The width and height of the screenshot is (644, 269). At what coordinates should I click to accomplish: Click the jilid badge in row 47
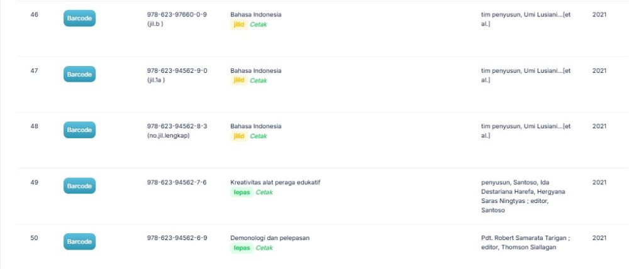tap(239, 80)
